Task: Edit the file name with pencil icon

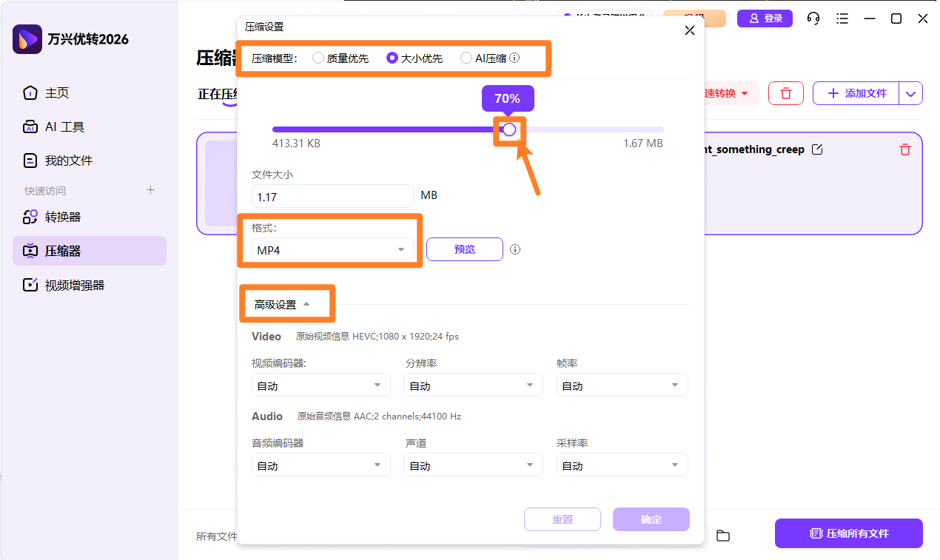Action: pos(817,149)
